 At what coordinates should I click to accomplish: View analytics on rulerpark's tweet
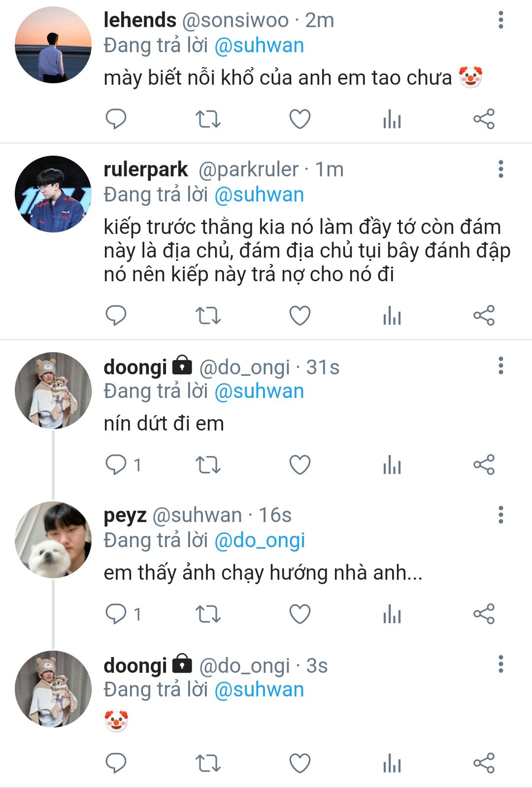[392, 316]
